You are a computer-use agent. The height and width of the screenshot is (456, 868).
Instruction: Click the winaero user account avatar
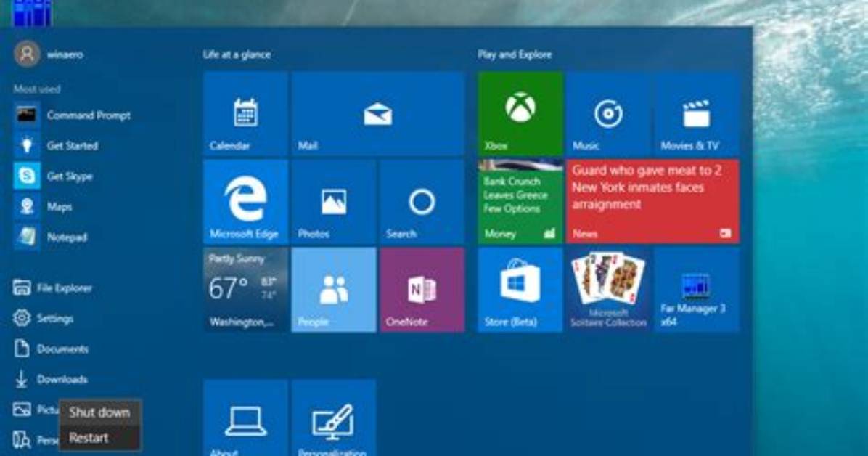tap(27, 54)
